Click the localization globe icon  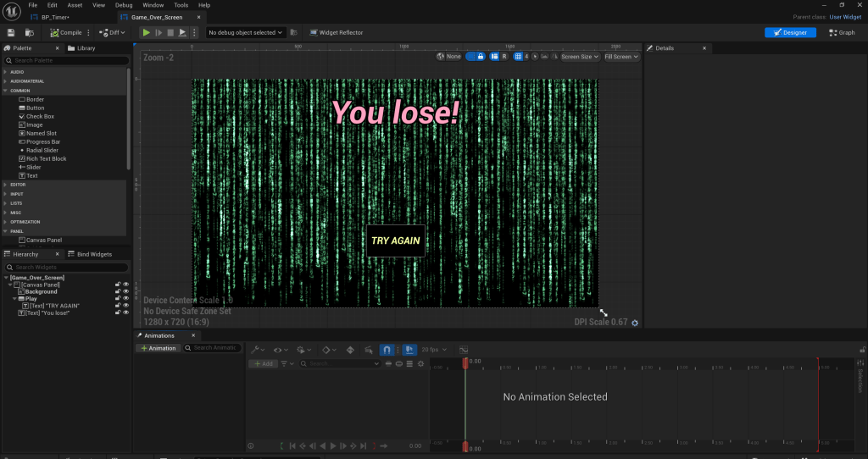442,57
